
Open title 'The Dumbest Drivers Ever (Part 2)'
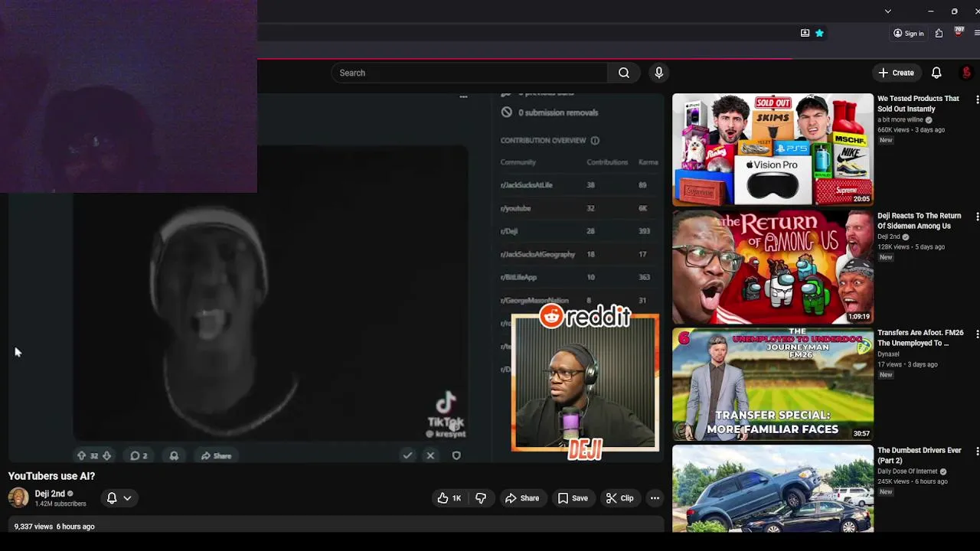920,455
